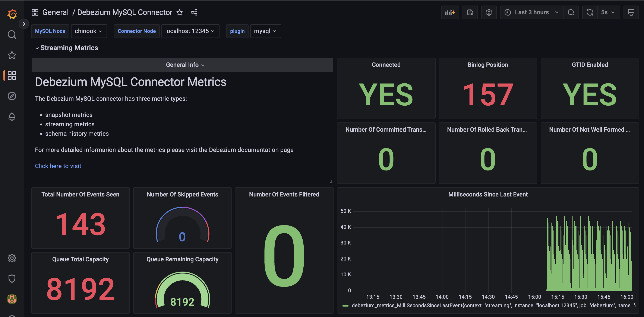
Task: Open dashboard settings with the gear icon
Action: point(489,12)
